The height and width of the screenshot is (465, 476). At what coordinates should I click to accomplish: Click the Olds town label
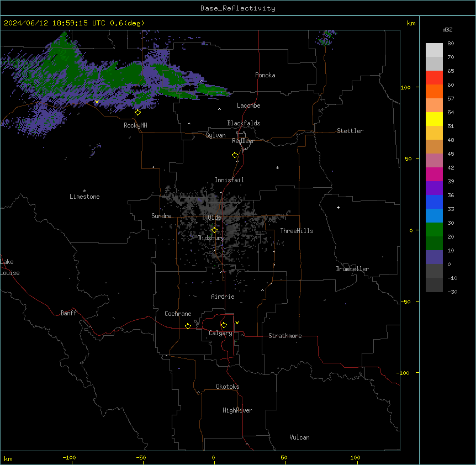click(x=214, y=218)
